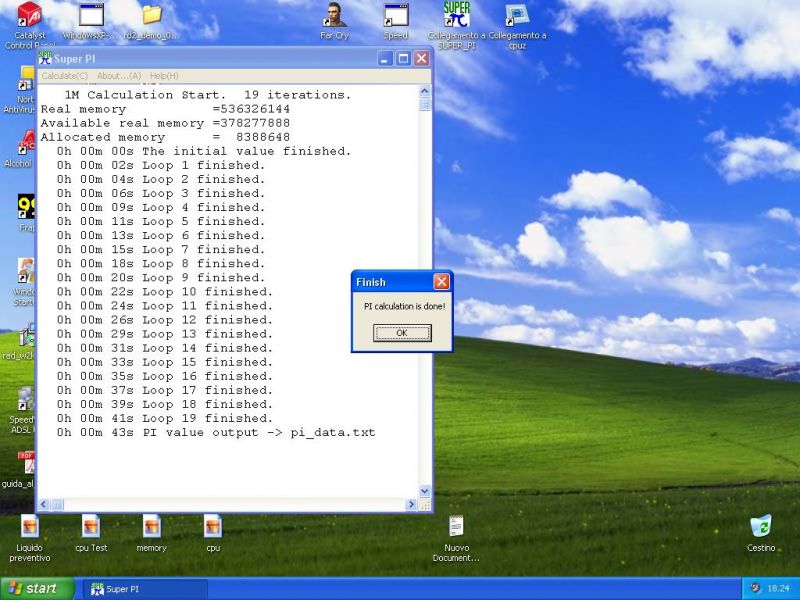The width and height of the screenshot is (800, 600).
Task: Click the 'Available real memory' line
Action: pos(165,123)
